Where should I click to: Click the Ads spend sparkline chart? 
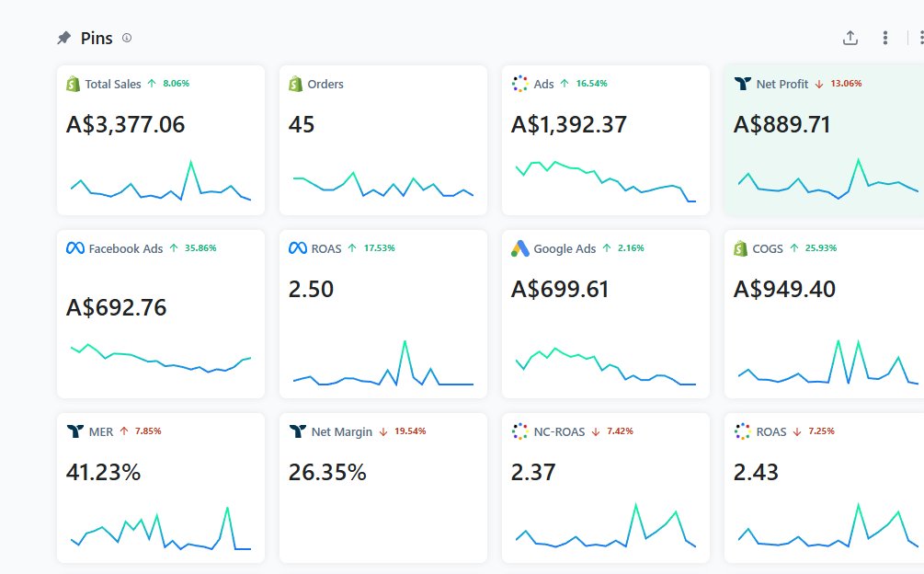(x=605, y=181)
